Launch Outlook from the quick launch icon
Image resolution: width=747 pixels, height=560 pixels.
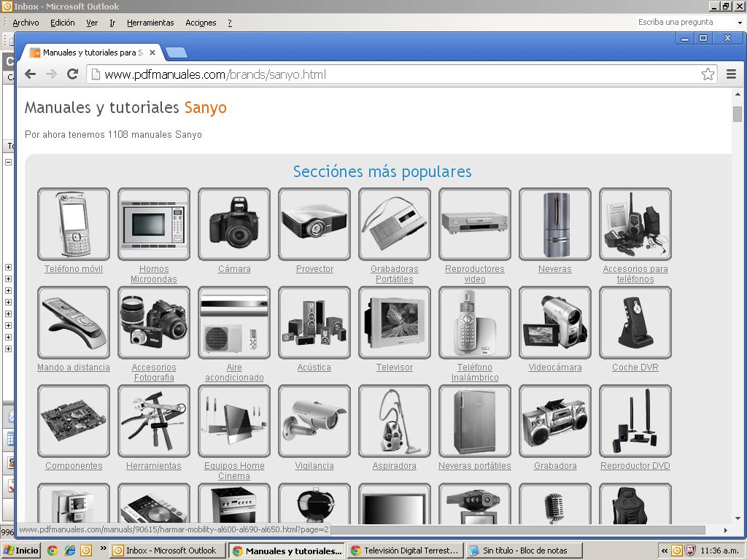86,551
